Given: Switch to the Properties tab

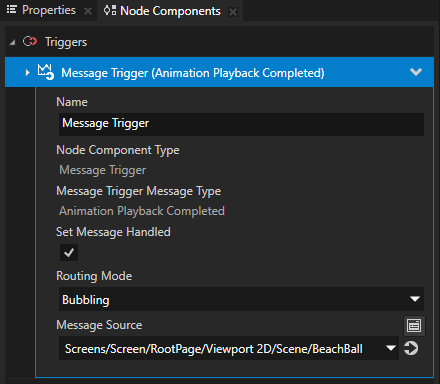Looking at the screenshot, I should coord(49,10).
